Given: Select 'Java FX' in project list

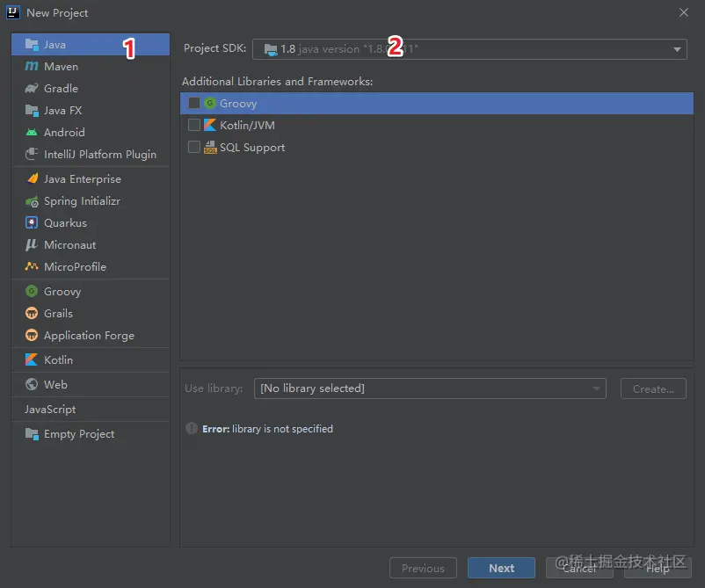Looking at the screenshot, I should coord(91,110).
